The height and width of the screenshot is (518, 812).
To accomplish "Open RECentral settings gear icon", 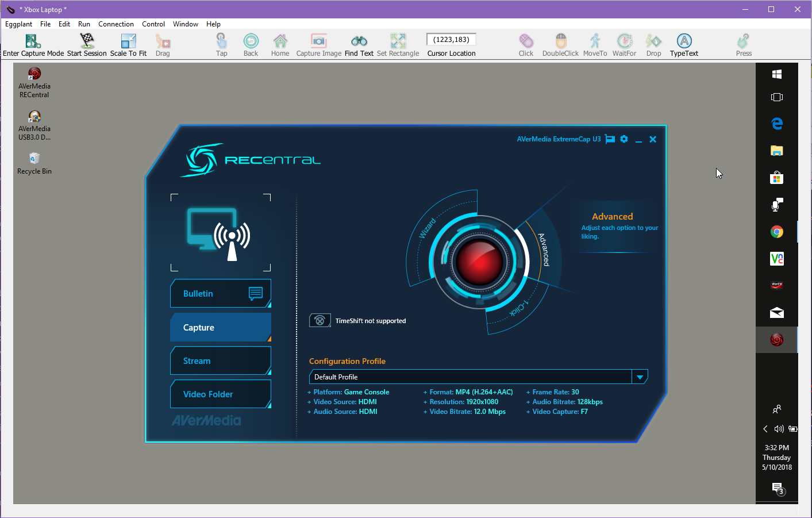I will (624, 139).
